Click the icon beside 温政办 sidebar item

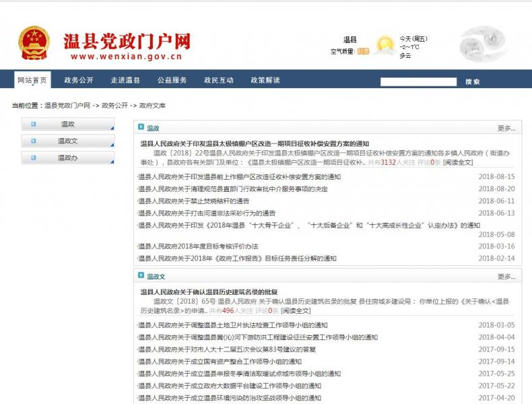pos(34,158)
